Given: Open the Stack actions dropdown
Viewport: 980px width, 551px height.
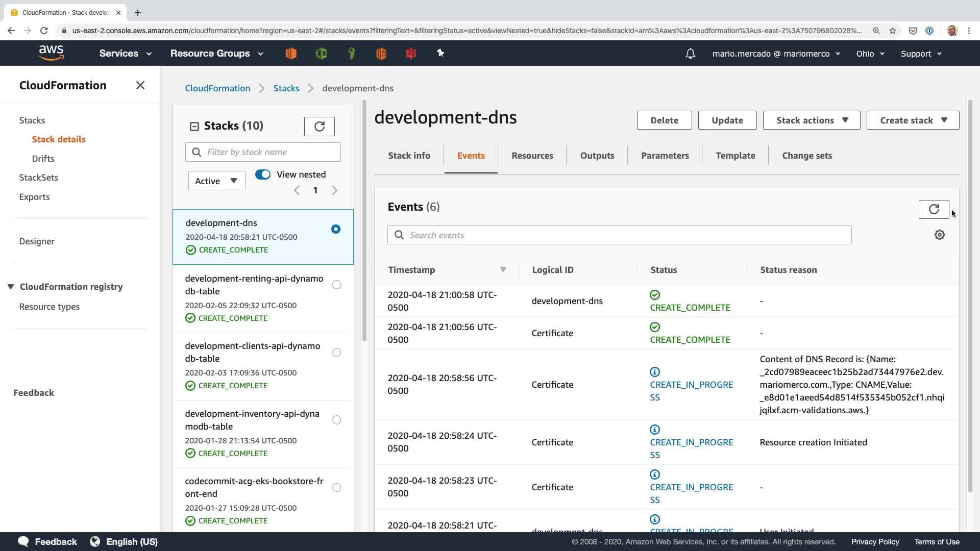Looking at the screenshot, I should (x=811, y=120).
